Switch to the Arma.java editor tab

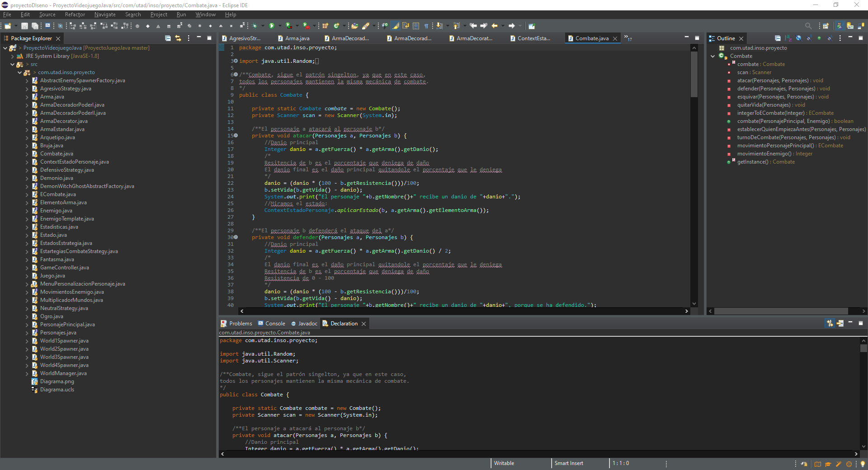click(x=294, y=38)
